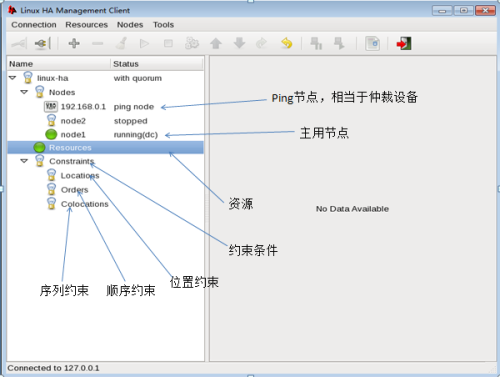Click the ping node 192.168.0.1 icon
Viewport: 500px width, 377px height.
point(51,106)
